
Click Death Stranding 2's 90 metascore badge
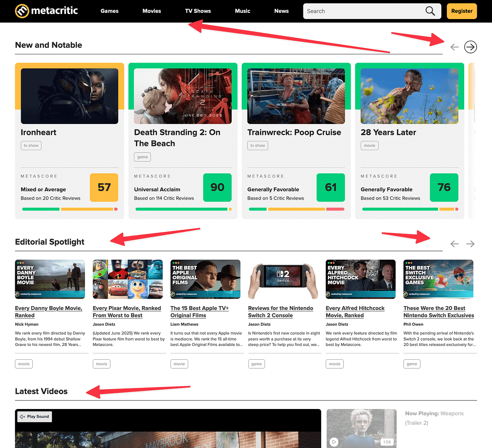coord(217,187)
